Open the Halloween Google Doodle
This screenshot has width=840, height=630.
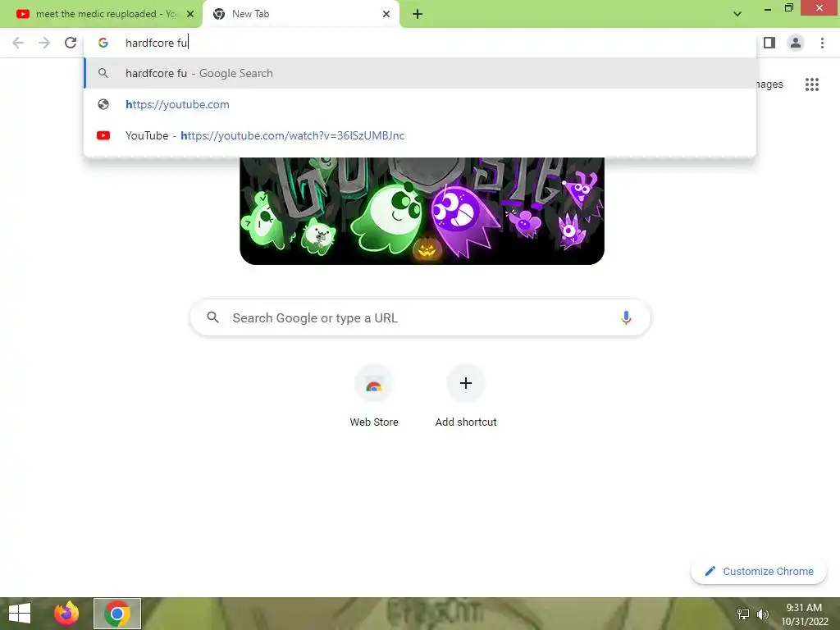tap(422, 211)
